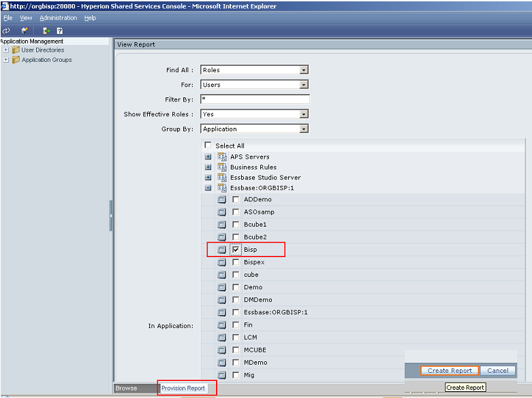Click the Essbase Studio Server group icon
Viewport: 532px width, 398px height.
click(x=222, y=178)
